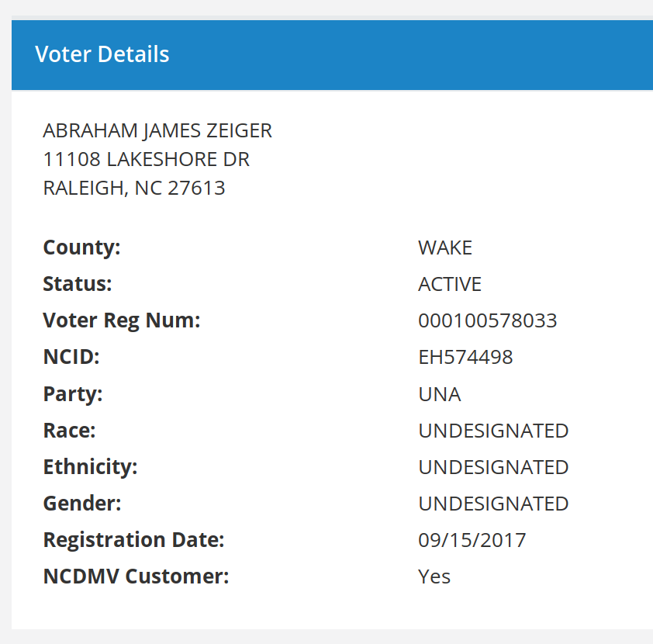Click the registration date 09/15/2017
The width and height of the screenshot is (653, 644).
472,540
